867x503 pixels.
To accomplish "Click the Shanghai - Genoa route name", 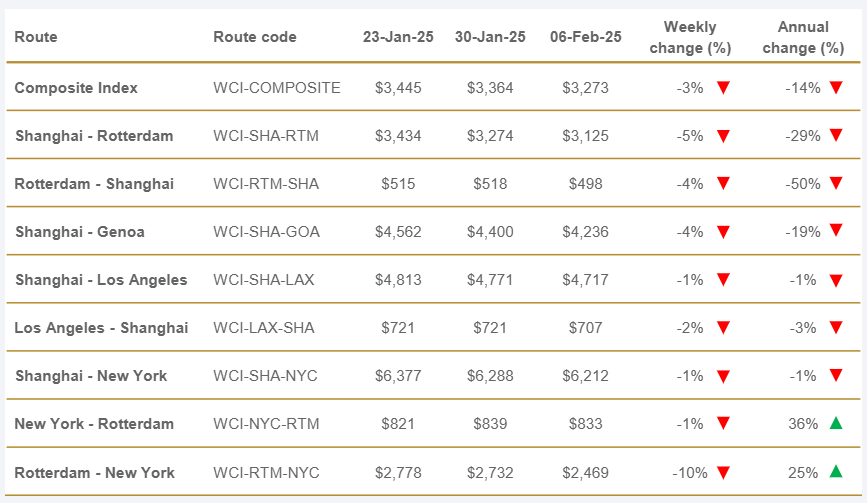I will pos(80,232).
